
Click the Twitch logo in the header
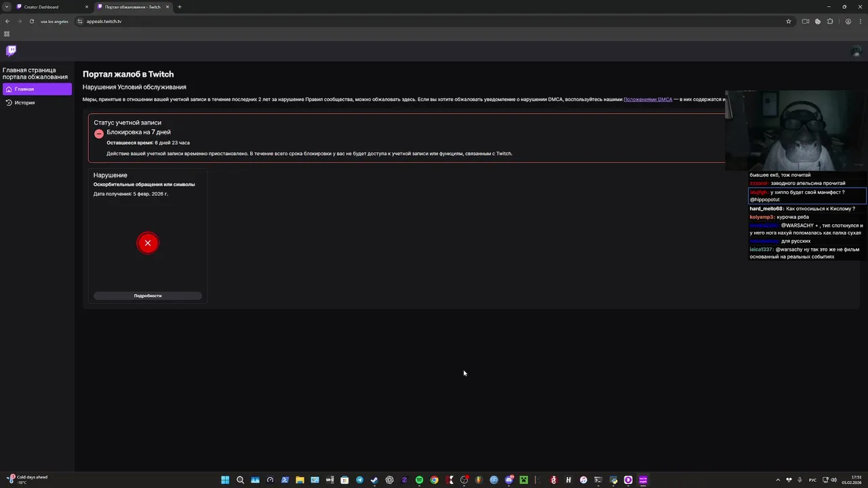pos(11,50)
